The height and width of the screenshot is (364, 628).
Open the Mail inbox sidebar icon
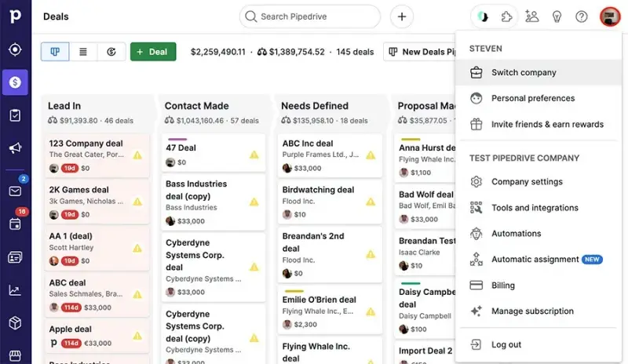click(15, 191)
